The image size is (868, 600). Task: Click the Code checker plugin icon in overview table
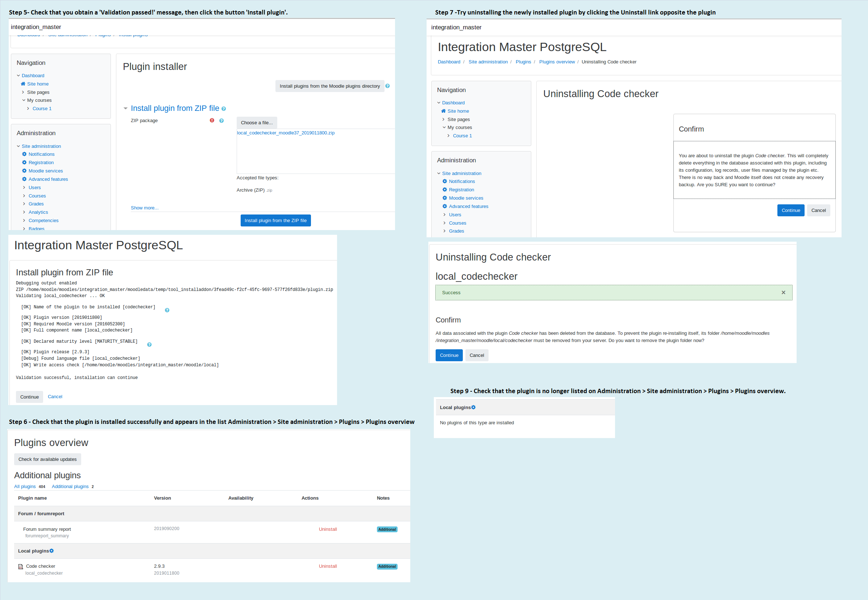point(21,567)
